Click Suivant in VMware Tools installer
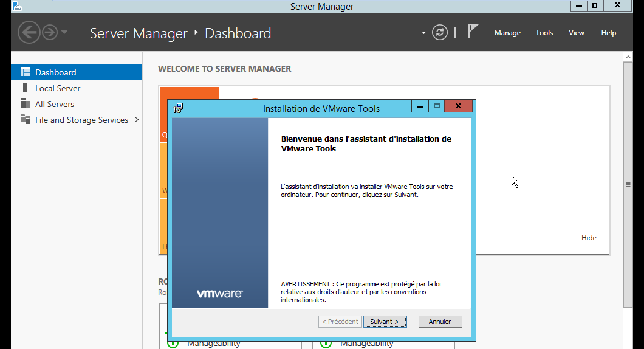Viewport: 644px width, 349px height. point(385,322)
